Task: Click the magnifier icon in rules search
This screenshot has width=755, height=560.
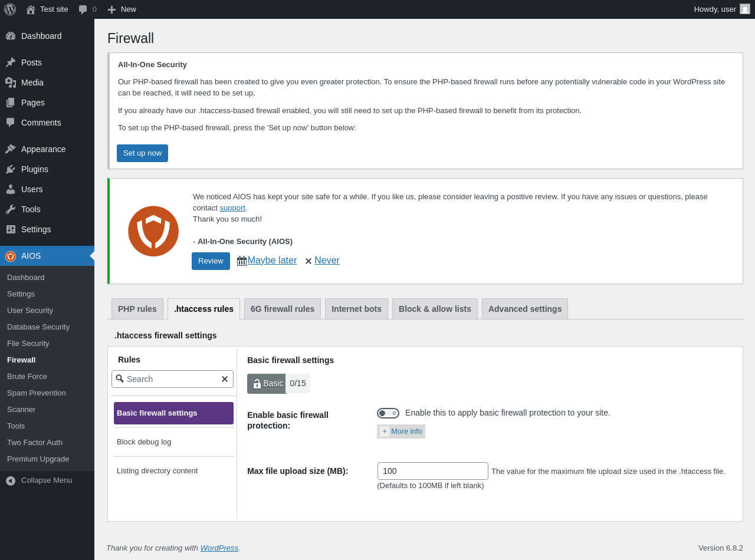Action: tap(120, 378)
